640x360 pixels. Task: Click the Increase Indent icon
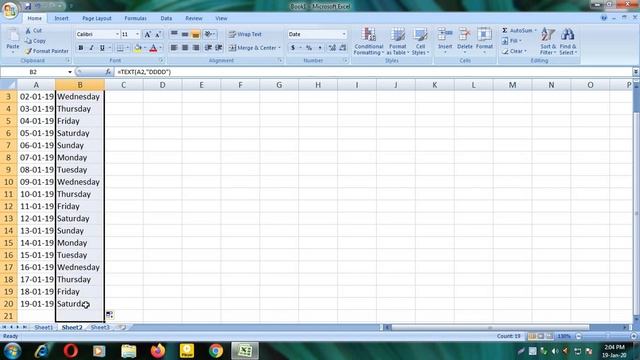coord(219,48)
